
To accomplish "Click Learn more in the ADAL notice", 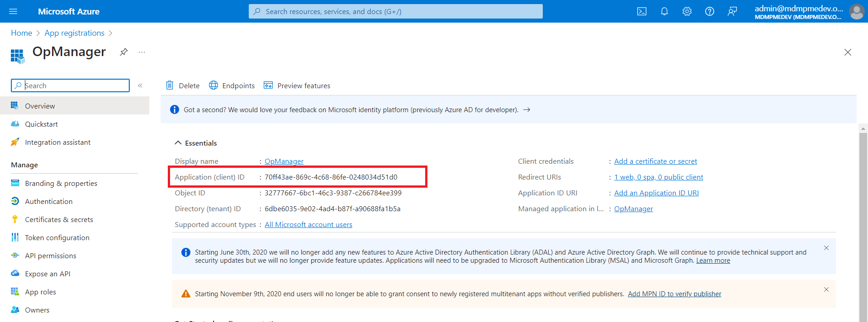I will pos(713,260).
